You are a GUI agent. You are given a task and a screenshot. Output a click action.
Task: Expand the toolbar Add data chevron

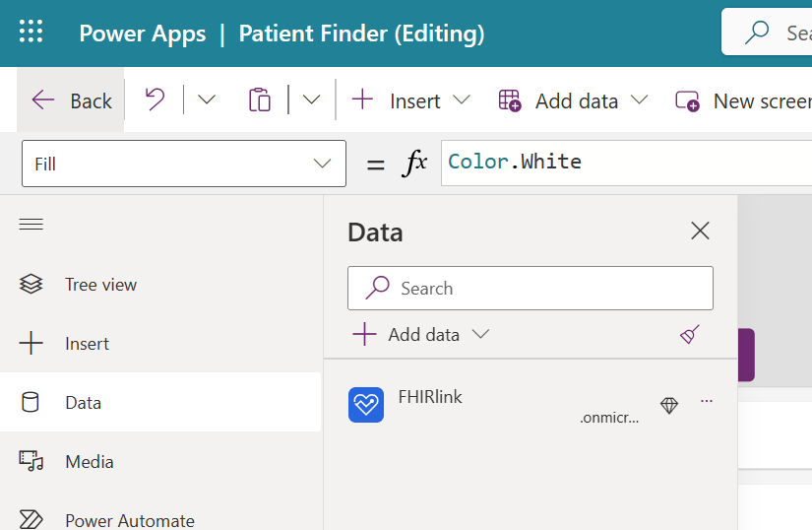tap(639, 99)
